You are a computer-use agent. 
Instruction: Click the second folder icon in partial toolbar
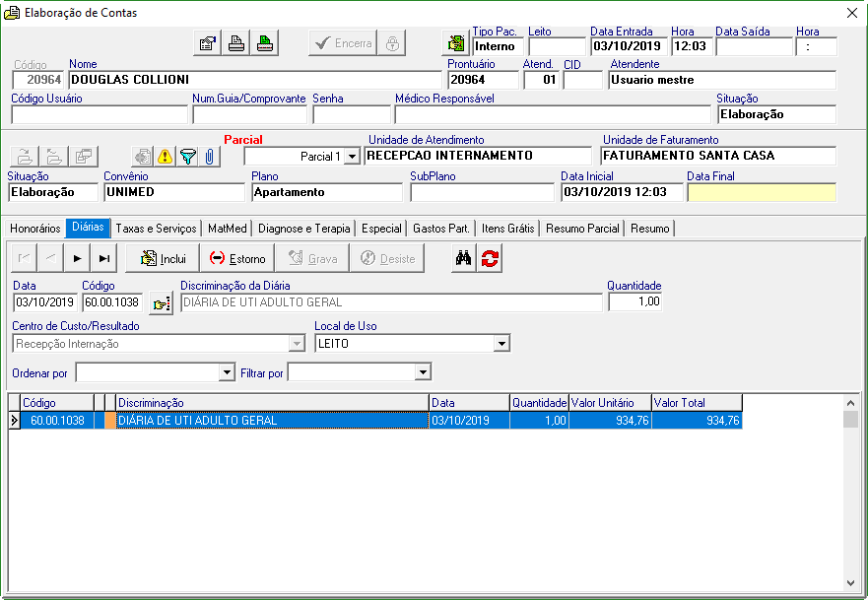pyautogui.click(x=54, y=157)
